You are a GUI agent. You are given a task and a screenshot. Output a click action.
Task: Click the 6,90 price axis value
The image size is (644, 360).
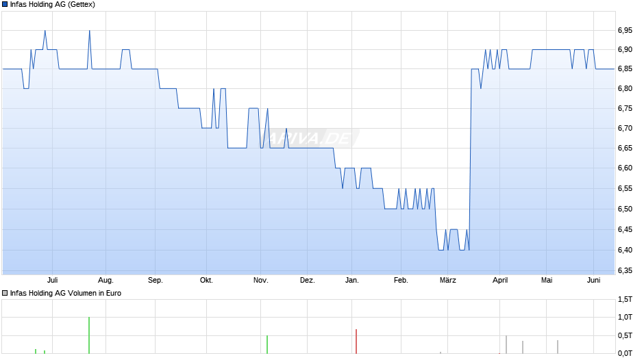pos(625,50)
